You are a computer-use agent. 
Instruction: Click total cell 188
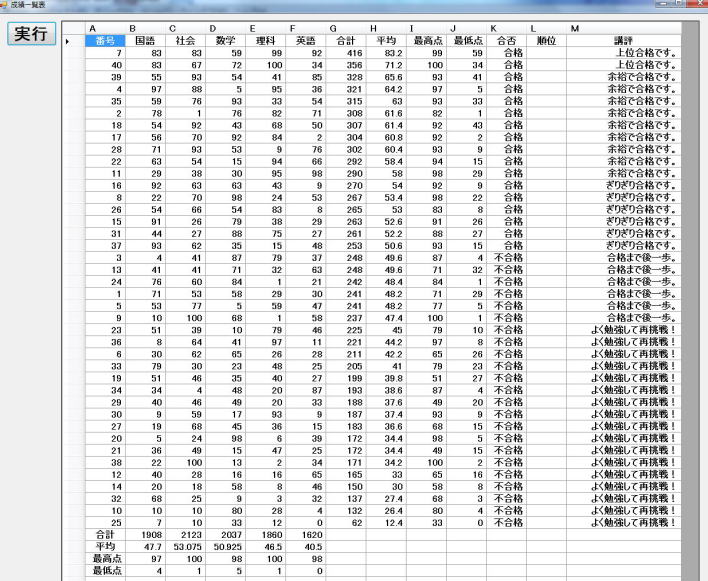[x=346, y=402]
